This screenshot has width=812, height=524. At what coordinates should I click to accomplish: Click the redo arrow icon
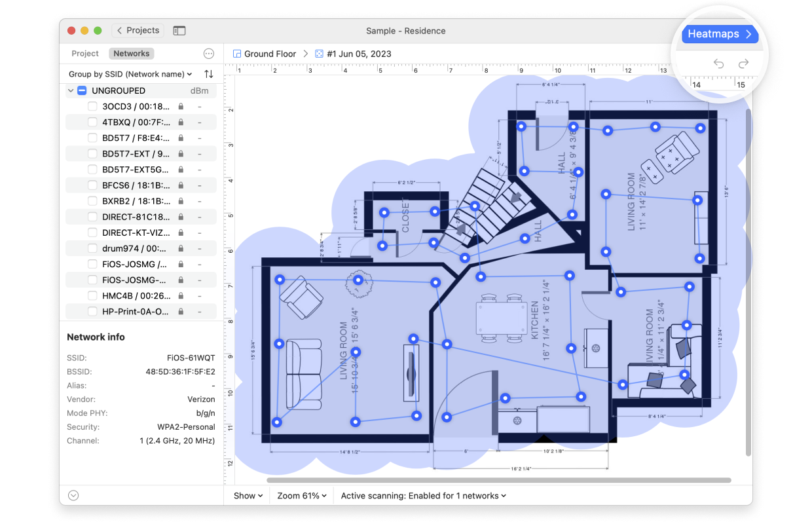pos(743,64)
